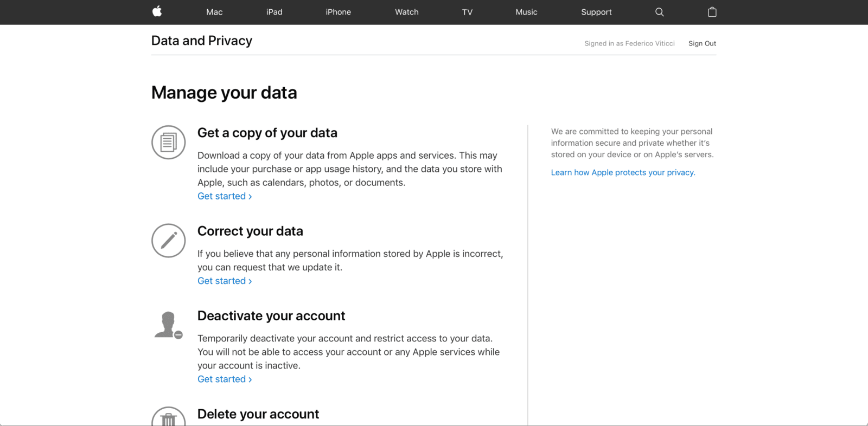The width and height of the screenshot is (868, 426).
Task: Click the trash icon beside Delete your account
Action: (168, 417)
